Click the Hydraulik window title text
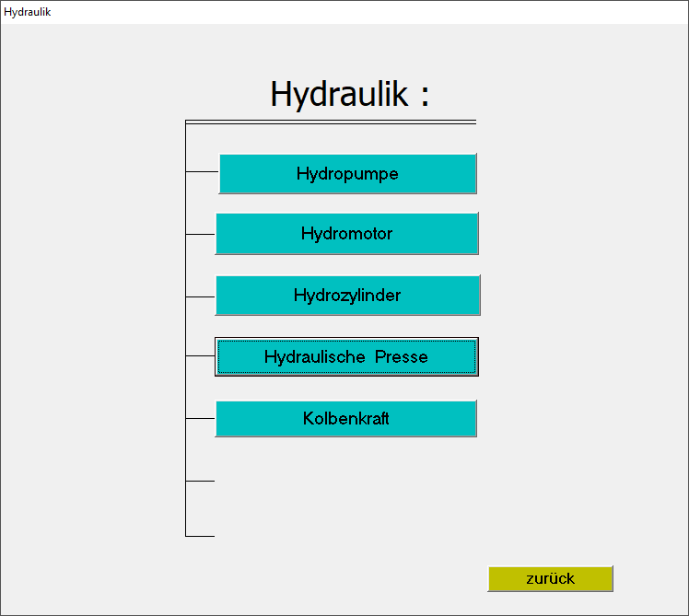Image resolution: width=689 pixels, height=616 pixels. pyautogui.click(x=28, y=12)
